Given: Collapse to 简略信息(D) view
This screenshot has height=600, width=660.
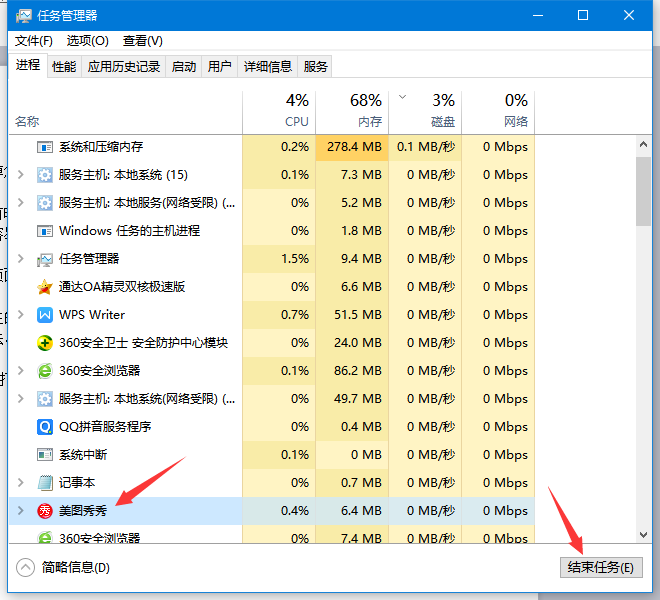Looking at the screenshot, I should click(63, 568).
